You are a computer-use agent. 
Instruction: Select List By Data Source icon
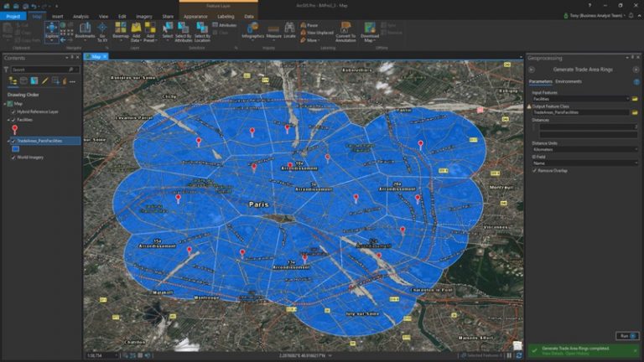(x=23, y=80)
